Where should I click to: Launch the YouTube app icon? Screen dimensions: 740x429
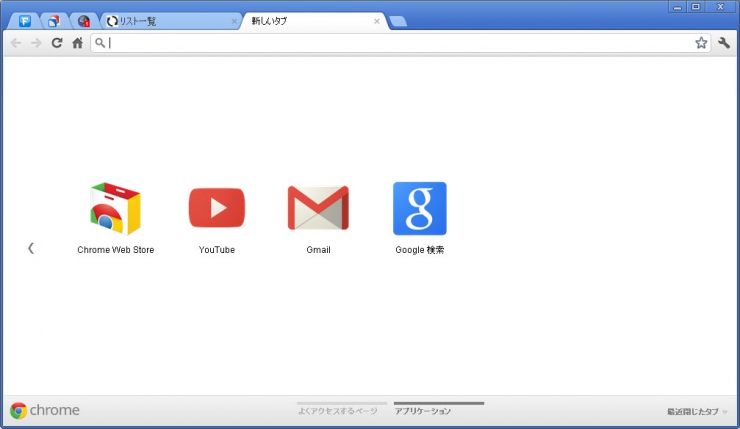pos(217,208)
